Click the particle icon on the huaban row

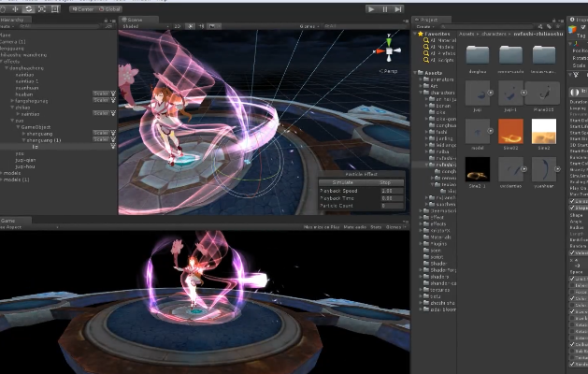113,93
